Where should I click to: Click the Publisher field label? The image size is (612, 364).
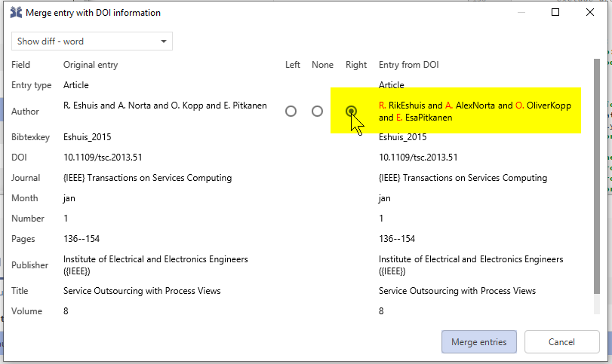[29, 265]
